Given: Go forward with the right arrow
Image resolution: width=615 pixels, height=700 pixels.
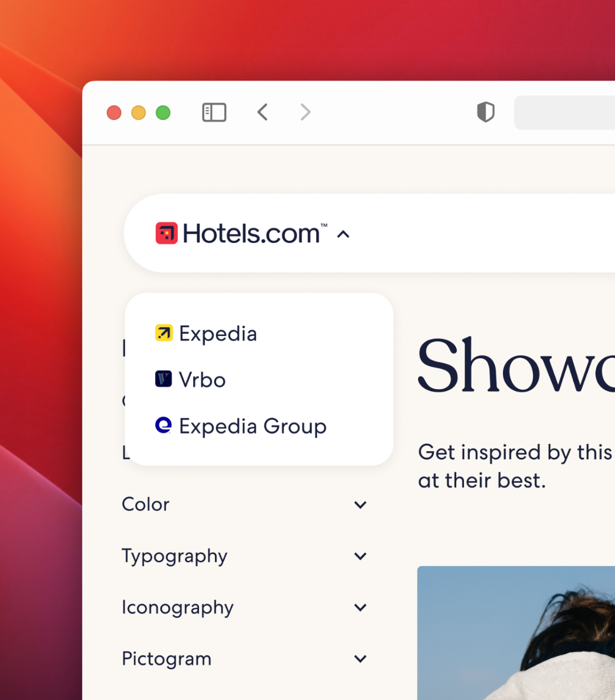Looking at the screenshot, I should click(x=306, y=112).
